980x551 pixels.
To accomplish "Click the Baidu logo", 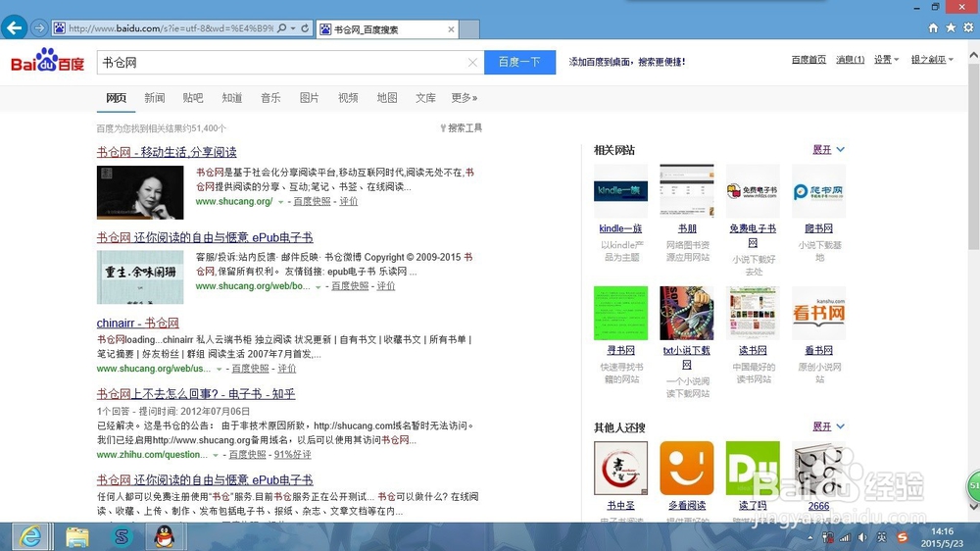I will click(47, 61).
